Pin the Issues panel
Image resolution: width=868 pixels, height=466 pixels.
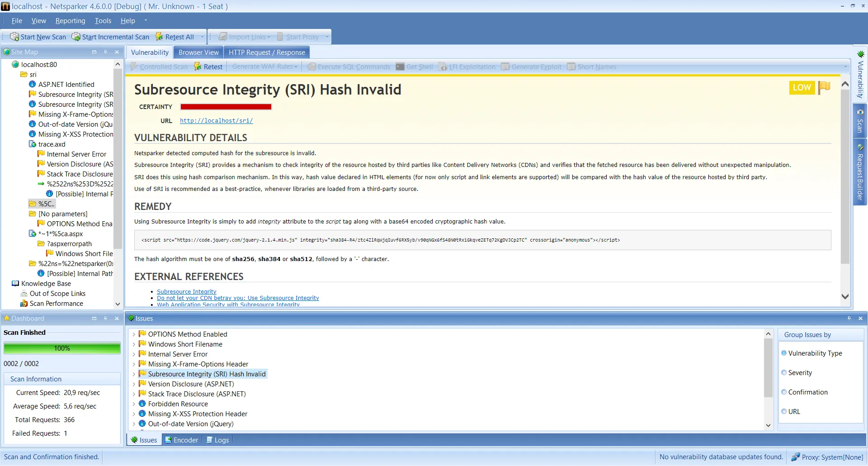pyautogui.click(x=849, y=318)
